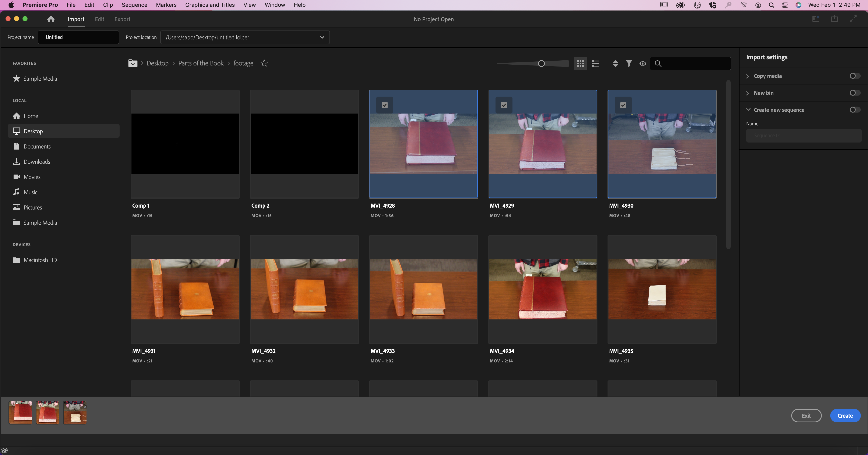Image resolution: width=868 pixels, height=455 pixels.
Task: Open Downloads in the sidebar
Action: pos(32,162)
